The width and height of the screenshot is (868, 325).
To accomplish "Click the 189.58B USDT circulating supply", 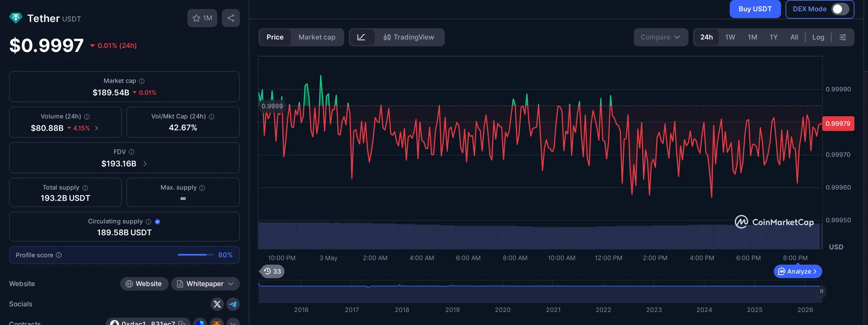I will tap(124, 233).
